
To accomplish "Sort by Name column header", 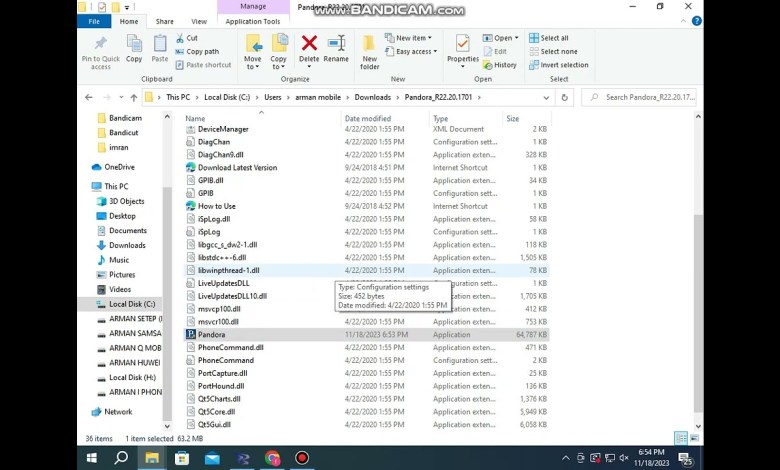I will tap(195, 118).
